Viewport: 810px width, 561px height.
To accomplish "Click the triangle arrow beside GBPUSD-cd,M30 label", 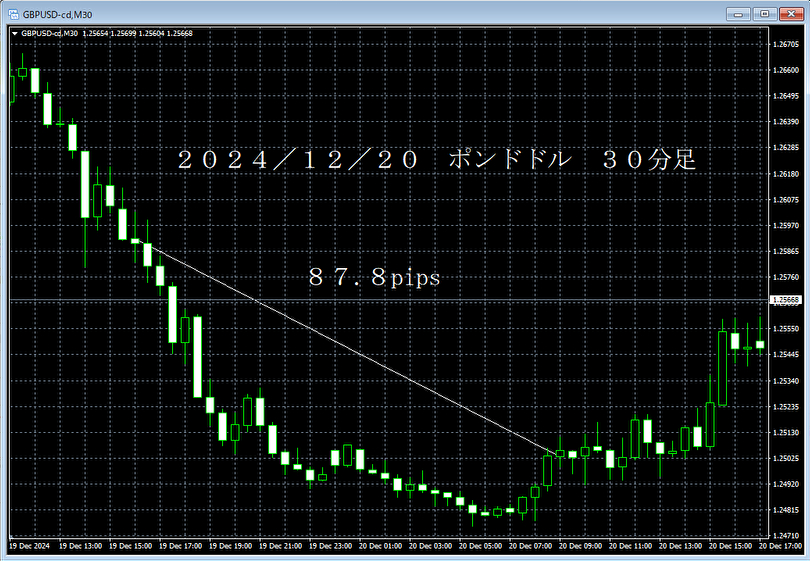I will (x=15, y=34).
